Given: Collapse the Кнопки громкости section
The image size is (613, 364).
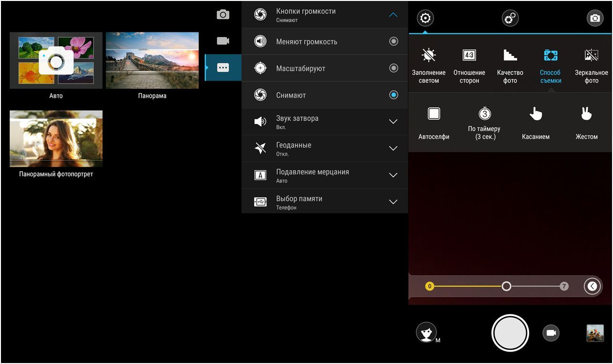Looking at the screenshot, I should [x=393, y=15].
